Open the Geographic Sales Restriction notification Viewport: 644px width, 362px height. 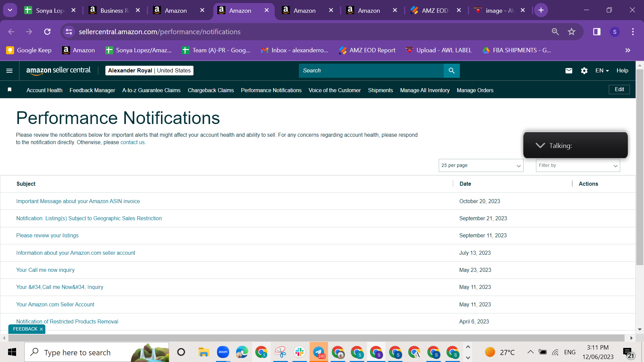pos(89,219)
